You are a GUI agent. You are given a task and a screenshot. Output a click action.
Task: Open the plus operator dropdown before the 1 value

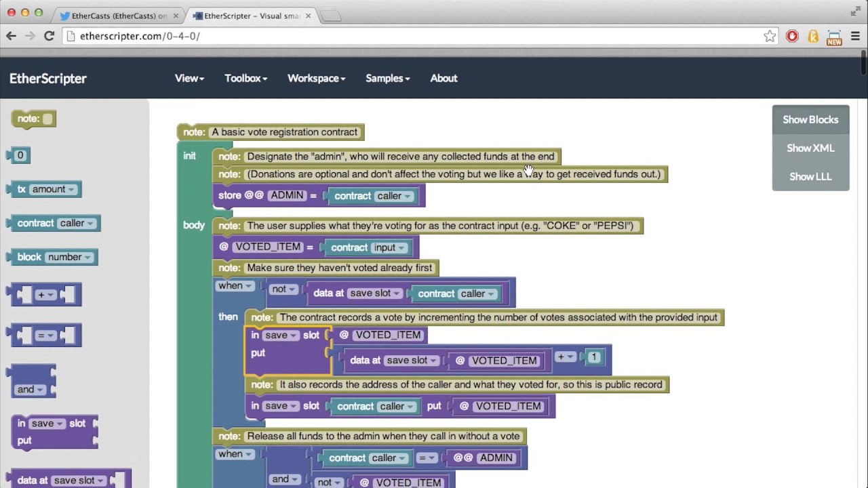(566, 357)
